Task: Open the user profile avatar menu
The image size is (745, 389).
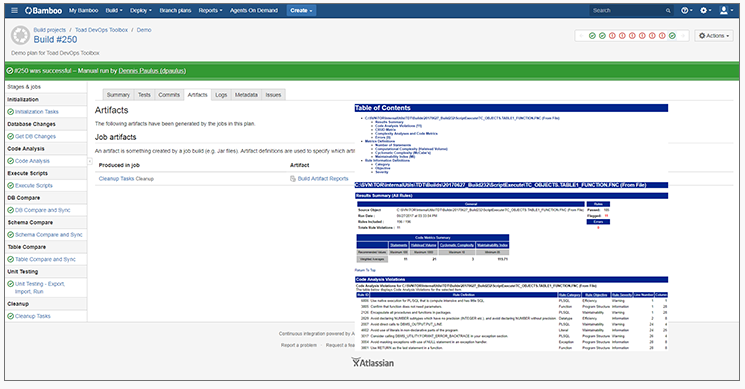Action: 726,10
